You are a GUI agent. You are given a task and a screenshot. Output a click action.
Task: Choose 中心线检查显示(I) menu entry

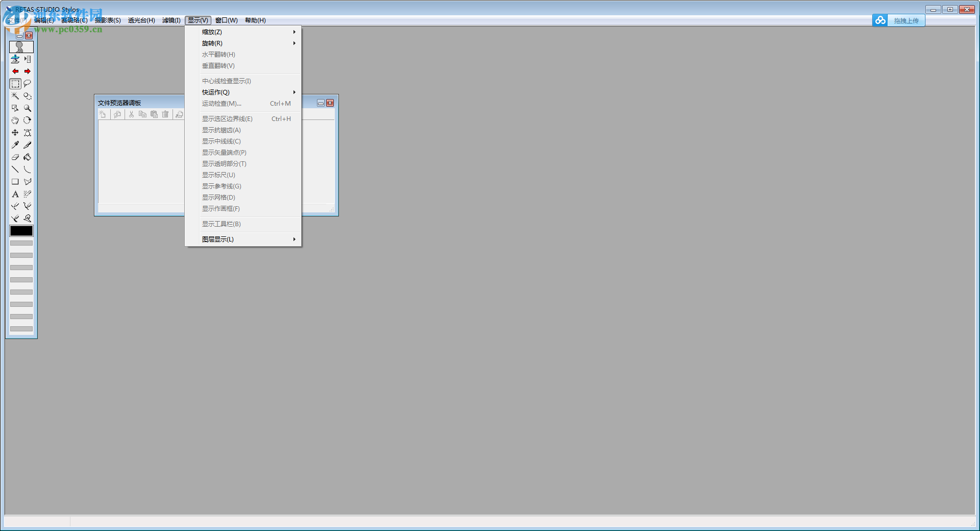tap(243, 81)
